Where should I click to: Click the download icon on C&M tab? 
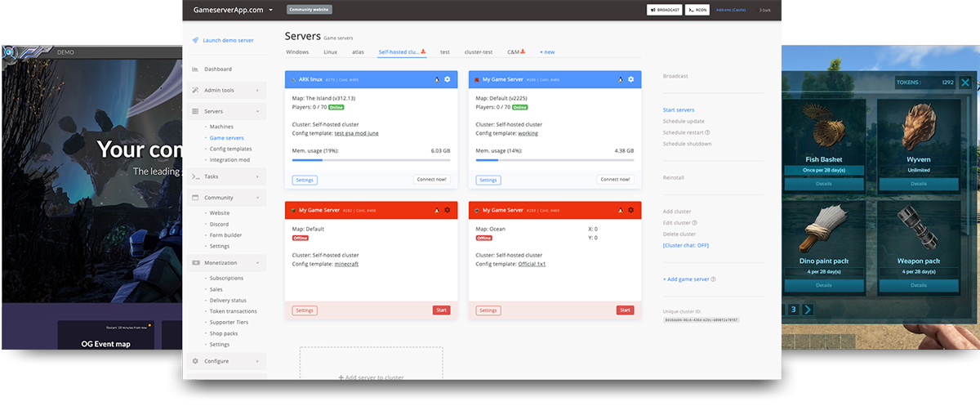523,51
